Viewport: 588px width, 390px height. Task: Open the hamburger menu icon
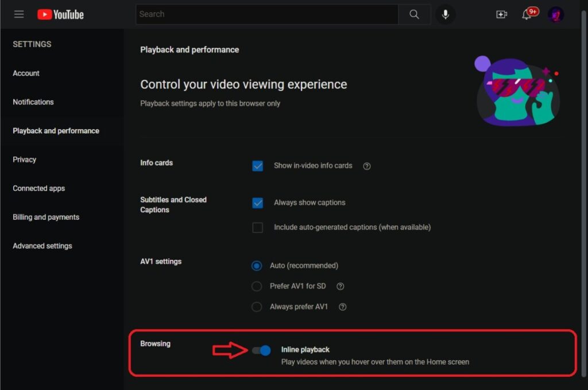pos(19,14)
